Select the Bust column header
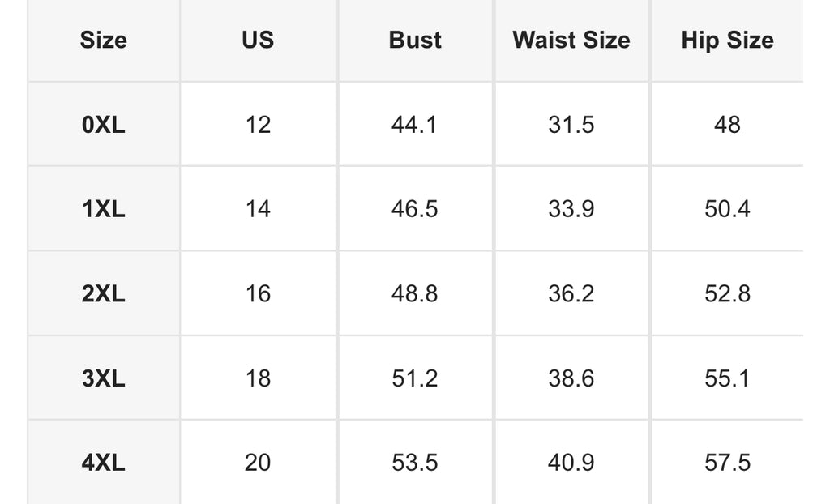The width and height of the screenshot is (830, 504). [x=415, y=41]
